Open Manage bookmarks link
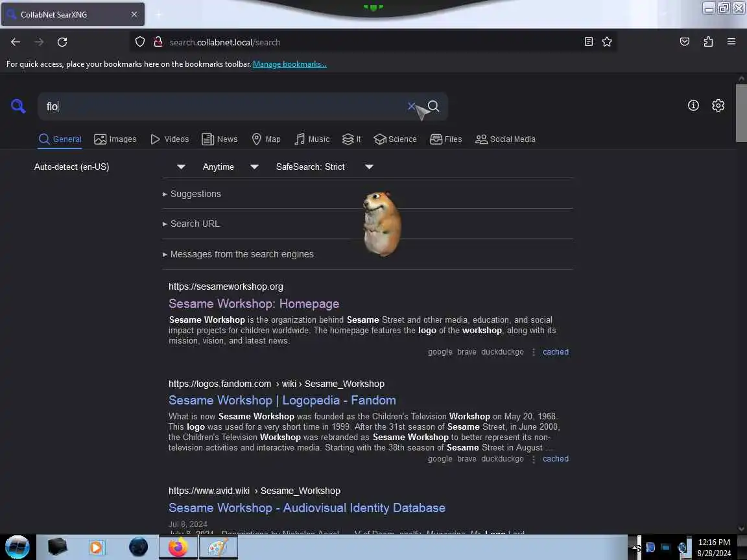This screenshot has height=560, width=747. tap(290, 64)
